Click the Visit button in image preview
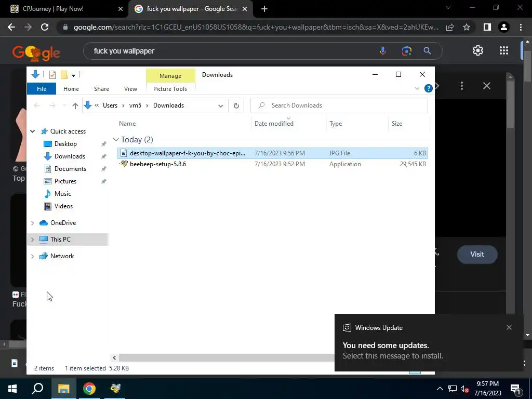 477,254
